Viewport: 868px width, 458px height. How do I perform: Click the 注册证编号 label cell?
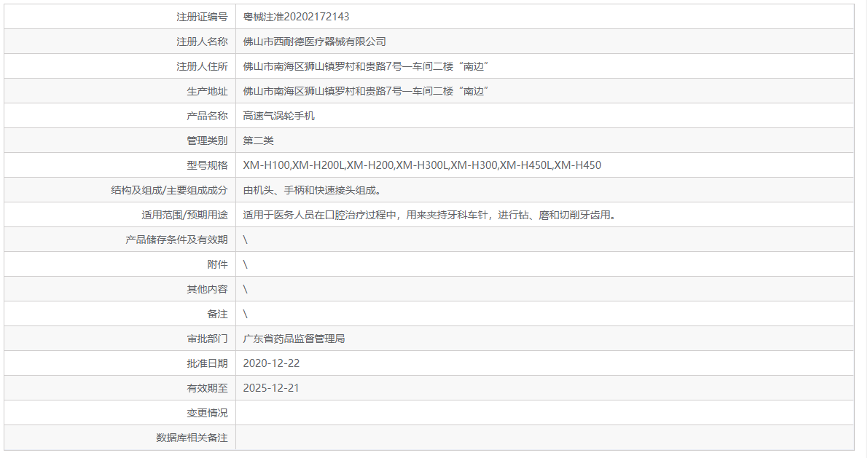[206, 16]
